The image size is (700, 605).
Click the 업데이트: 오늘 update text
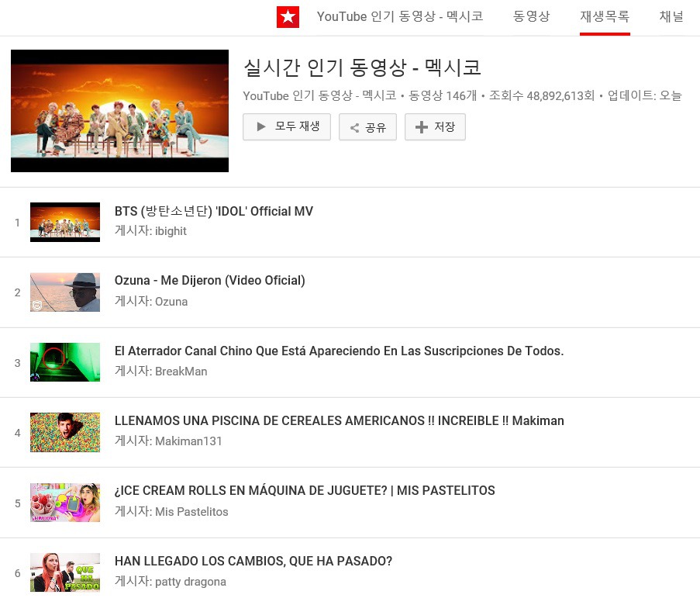pyautogui.click(x=645, y=95)
